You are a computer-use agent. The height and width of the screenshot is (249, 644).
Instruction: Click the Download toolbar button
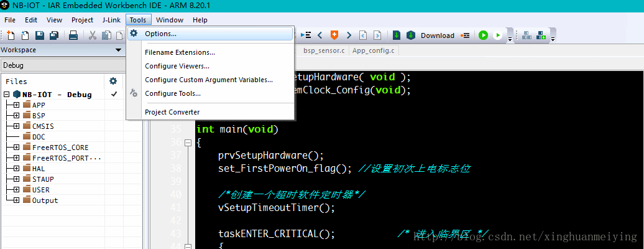point(438,35)
